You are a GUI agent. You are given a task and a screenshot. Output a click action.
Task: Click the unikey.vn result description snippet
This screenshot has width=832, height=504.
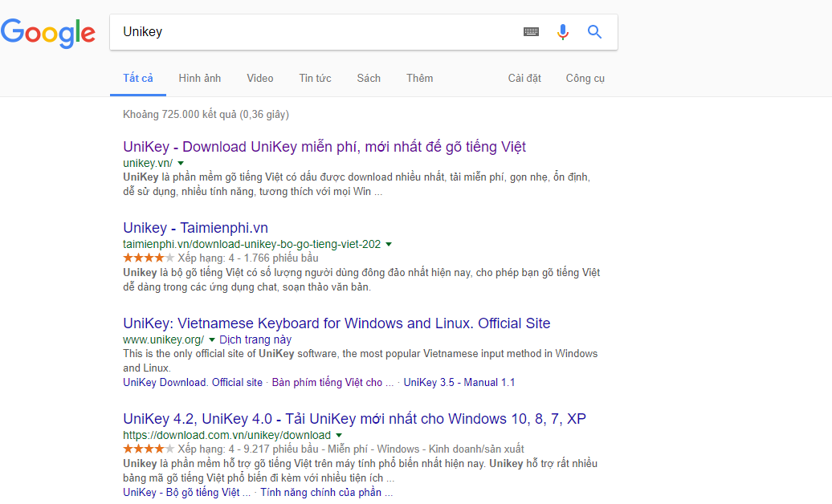pyautogui.click(x=357, y=185)
